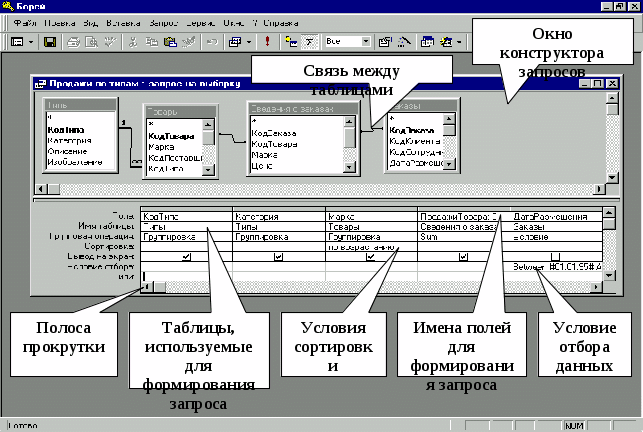Click the Database Window toolbar icon
643x432 pixels.
click(427, 42)
